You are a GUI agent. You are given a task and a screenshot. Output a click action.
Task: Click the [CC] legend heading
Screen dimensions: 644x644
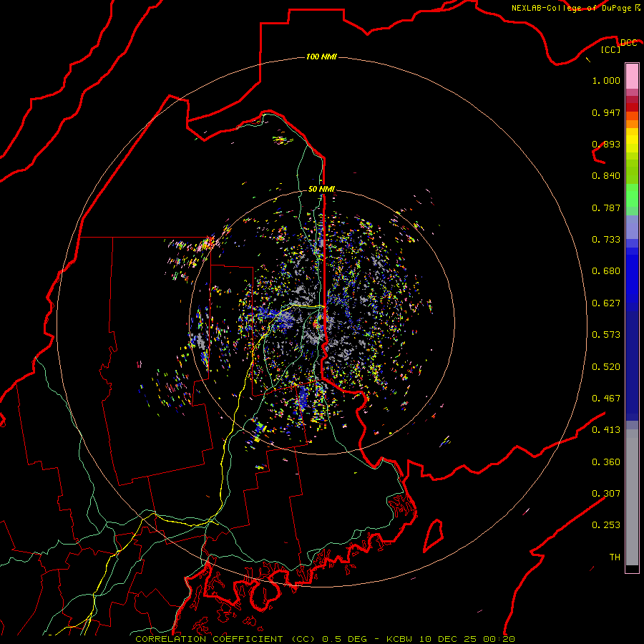coord(610,49)
